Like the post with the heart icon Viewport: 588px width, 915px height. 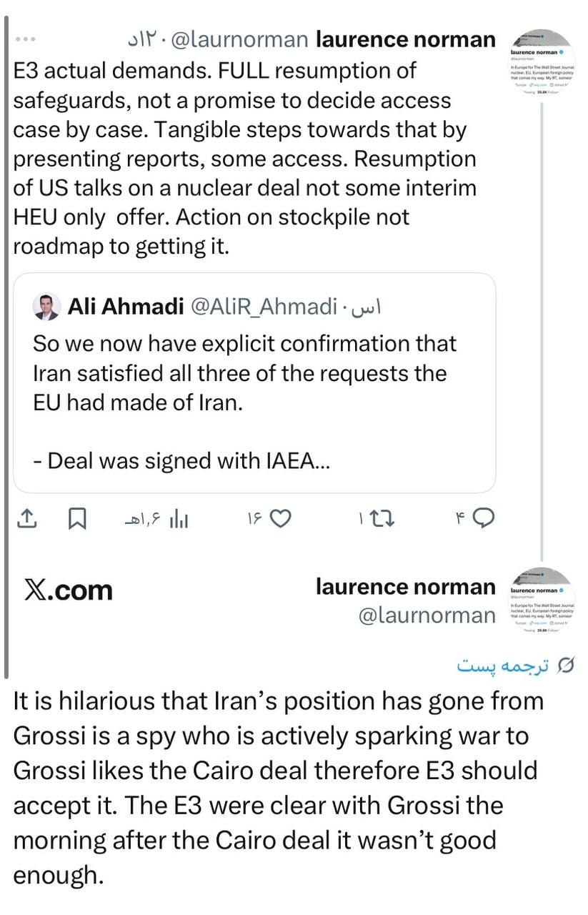coord(281,519)
